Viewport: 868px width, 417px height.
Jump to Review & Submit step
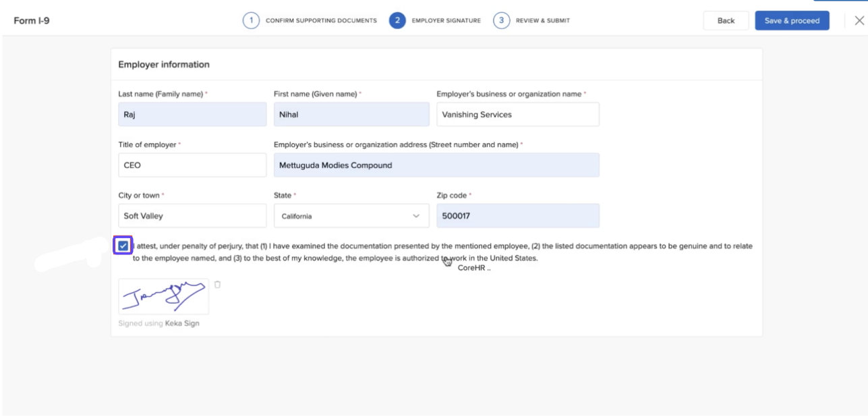pos(542,21)
